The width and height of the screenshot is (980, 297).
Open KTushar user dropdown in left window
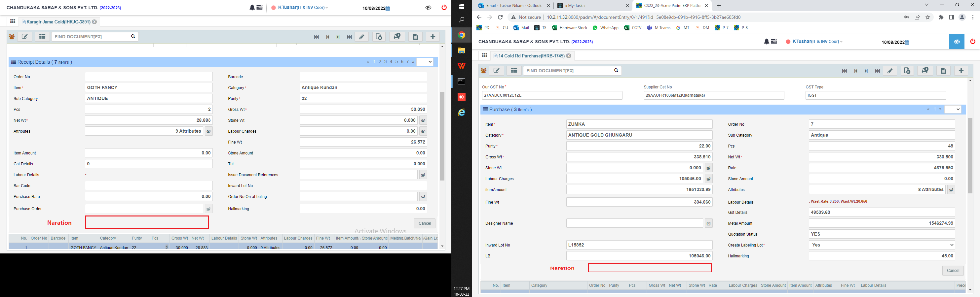point(303,8)
